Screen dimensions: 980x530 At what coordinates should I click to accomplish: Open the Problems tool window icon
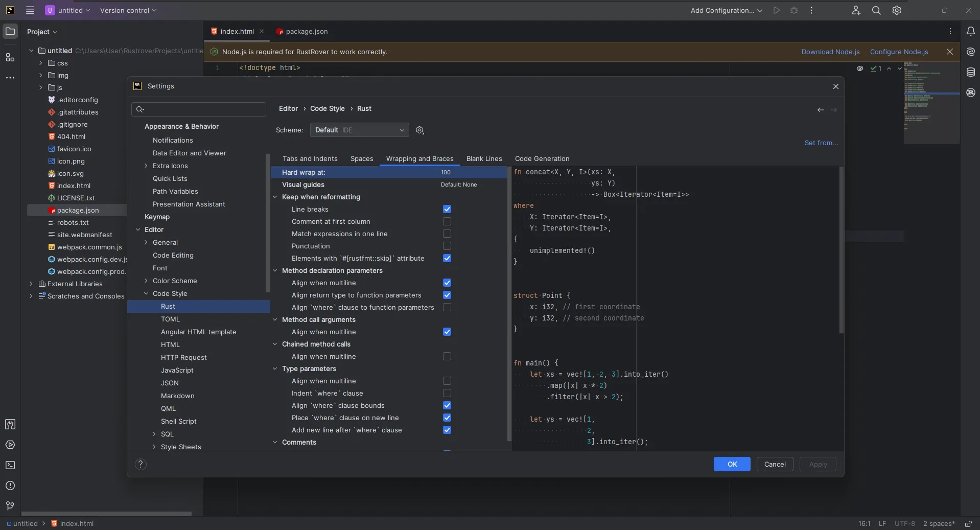click(10, 486)
